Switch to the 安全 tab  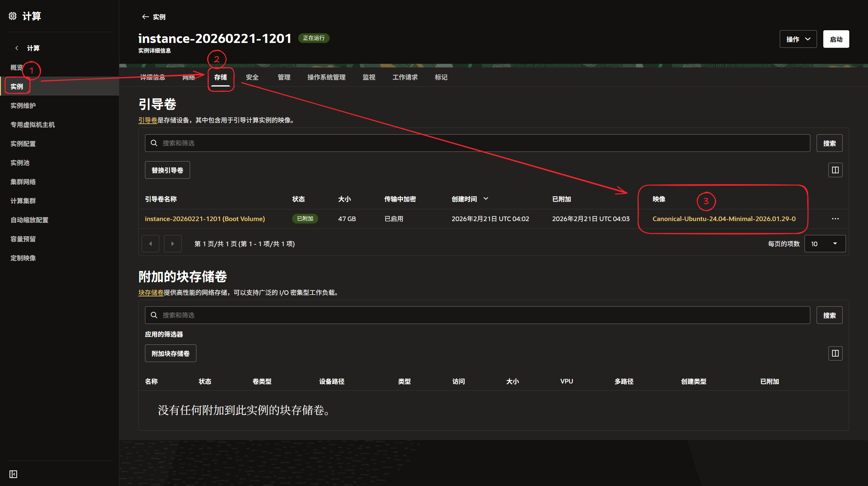click(252, 77)
